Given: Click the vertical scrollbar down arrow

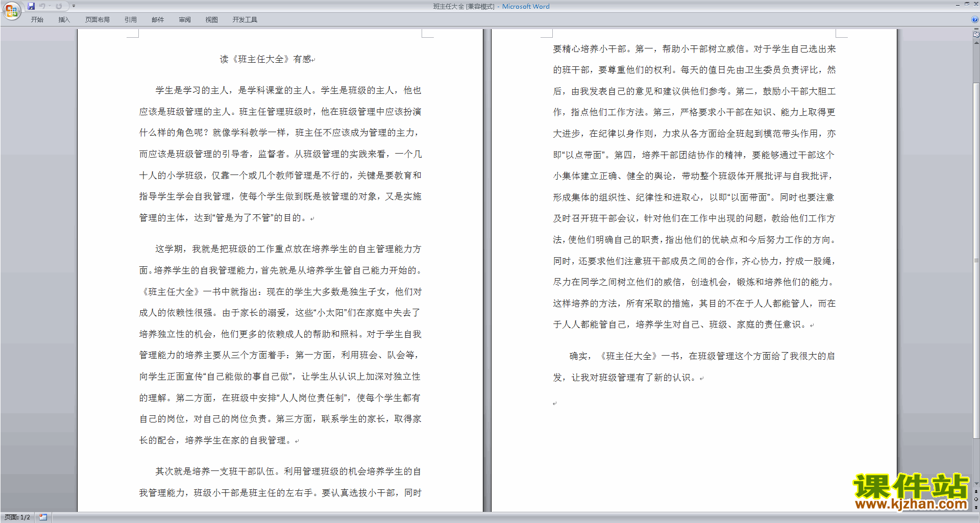Looking at the screenshot, I should (976, 484).
